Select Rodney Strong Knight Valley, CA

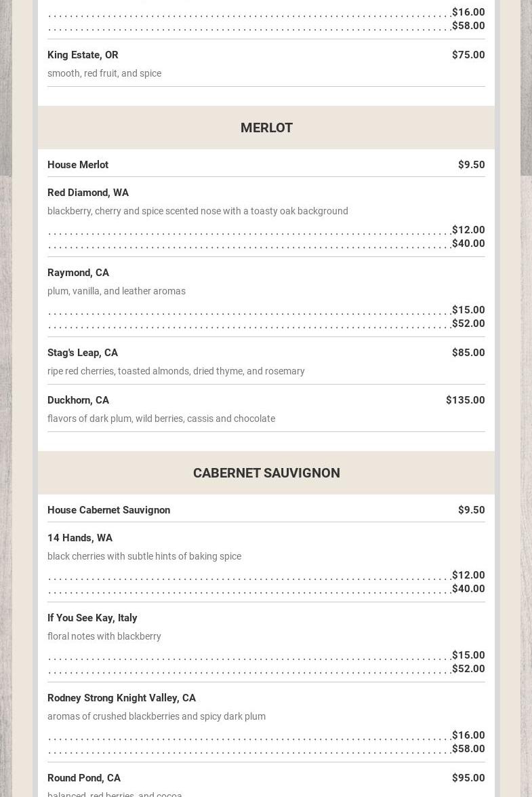point(121,698)
